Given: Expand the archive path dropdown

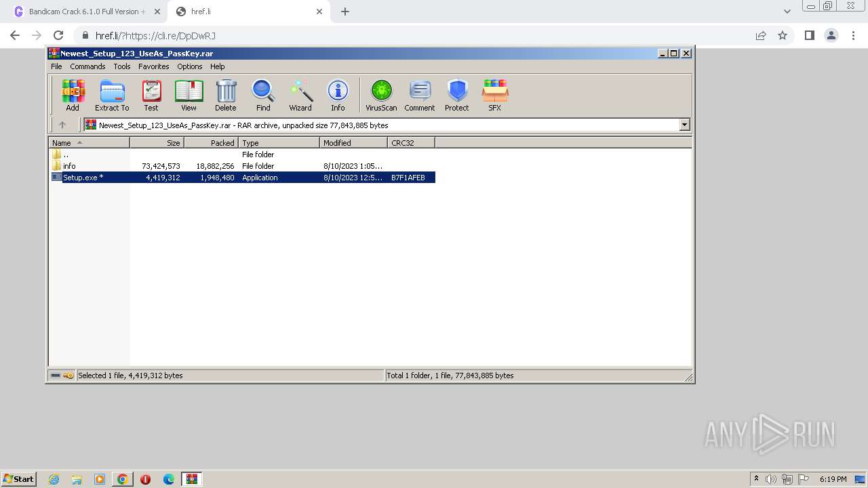Looking at the screenshot, I should 684,125.
